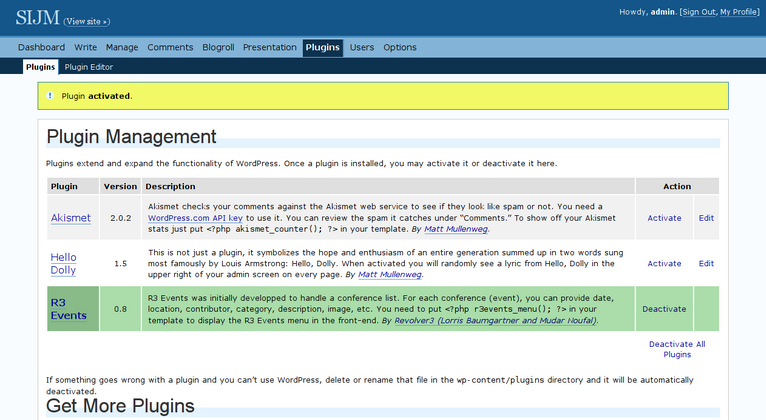Open the Presentation menu

click(x=270, y=47)
